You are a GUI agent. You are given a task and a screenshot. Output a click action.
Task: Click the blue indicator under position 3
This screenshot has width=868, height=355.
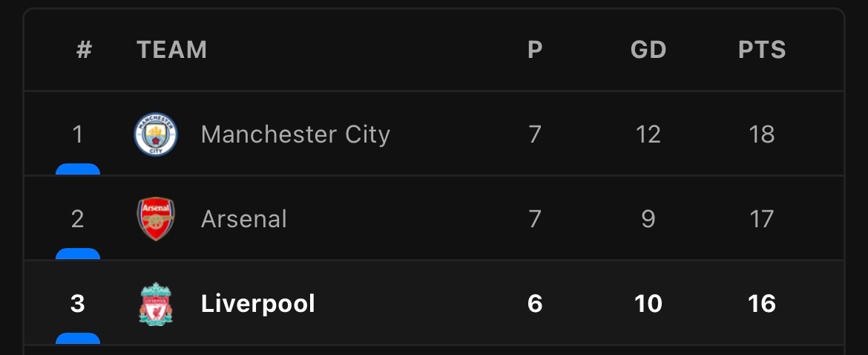coord(78,339)
